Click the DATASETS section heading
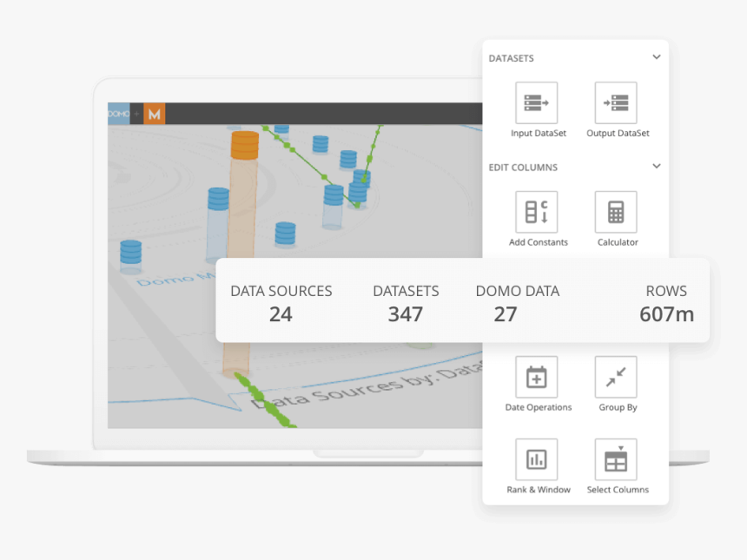 (512, 58)
